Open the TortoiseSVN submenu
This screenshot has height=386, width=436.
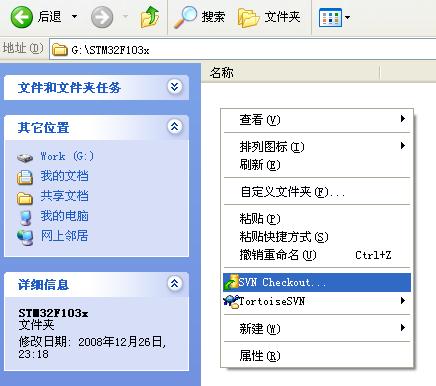click(317, 301)
